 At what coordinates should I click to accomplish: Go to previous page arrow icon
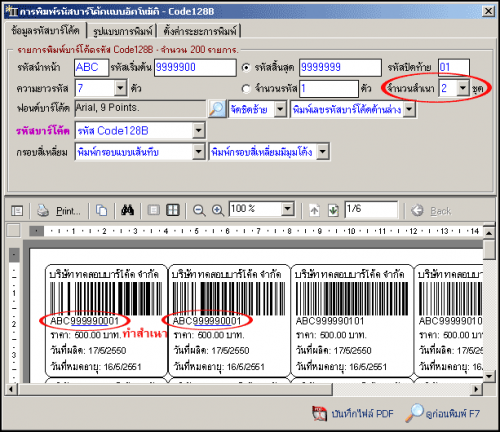click(x=314, y=211)
